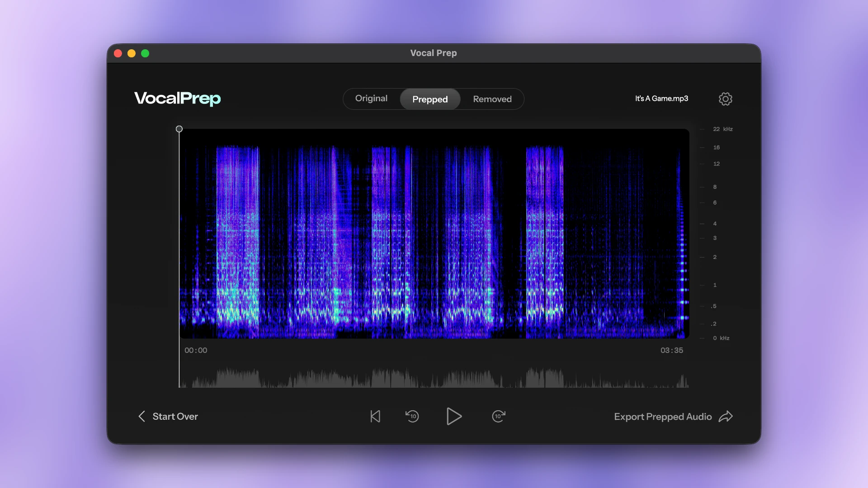Click the yellow minimize window button
The width and height of the screenshot is (868, 488).
click(x=132, y=53)
